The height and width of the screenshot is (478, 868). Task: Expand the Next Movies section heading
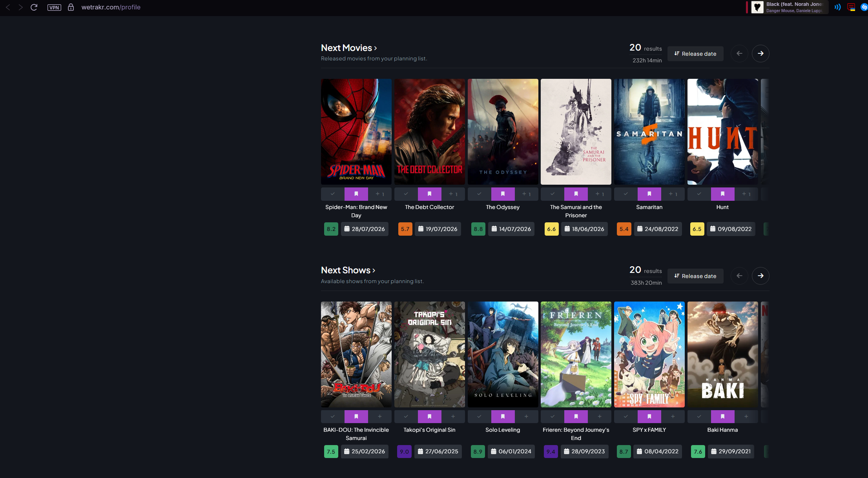click(x=349, y=48)
